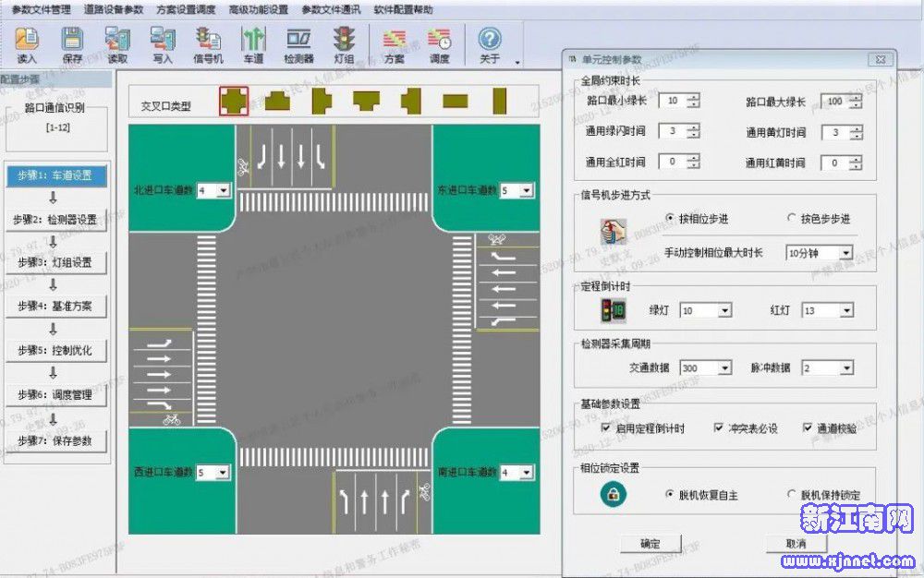Open the 参数文件管理 menu
The width and height of the screenshot is (924, 578).
[41, 9]
